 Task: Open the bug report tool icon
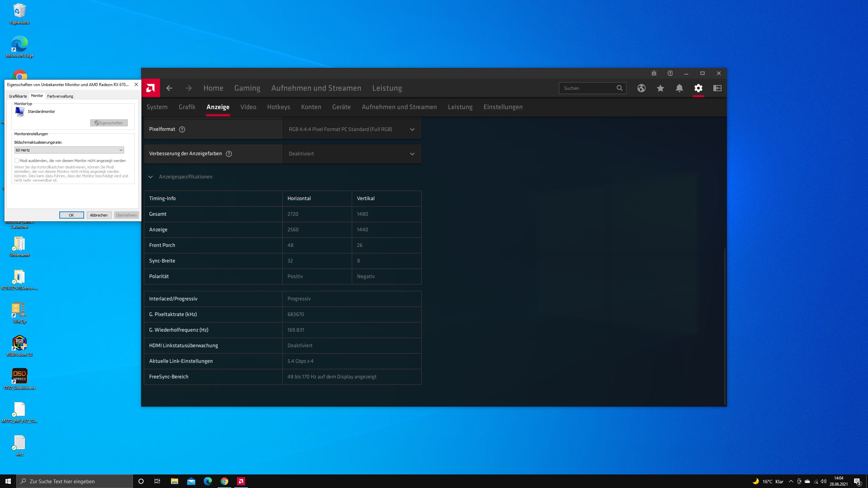click(654, 73)
